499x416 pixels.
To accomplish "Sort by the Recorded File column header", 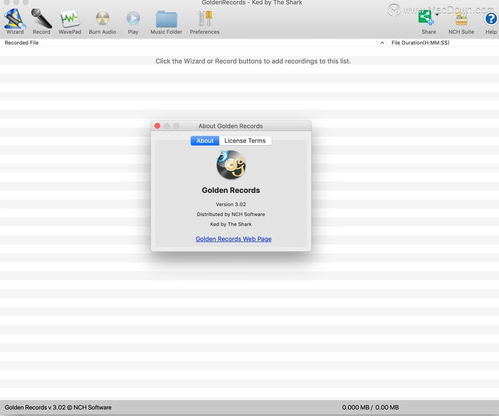I will (x=22, y=43).
